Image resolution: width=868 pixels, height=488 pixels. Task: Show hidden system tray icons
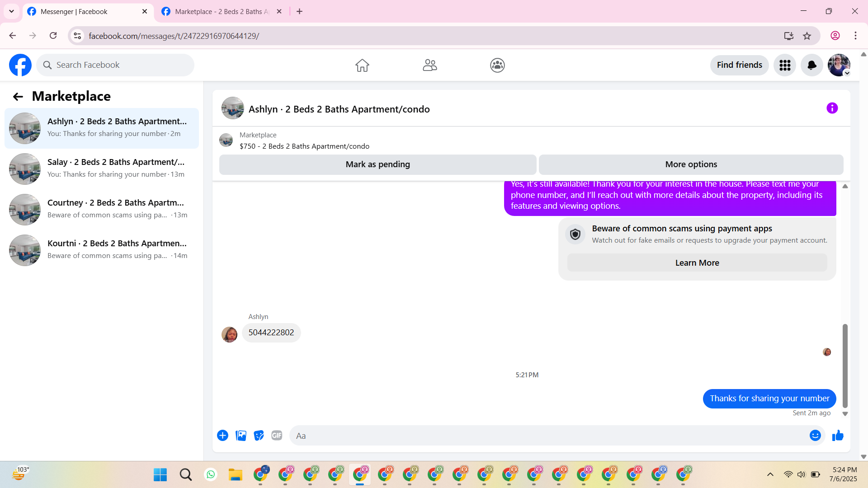pos(770,474)
